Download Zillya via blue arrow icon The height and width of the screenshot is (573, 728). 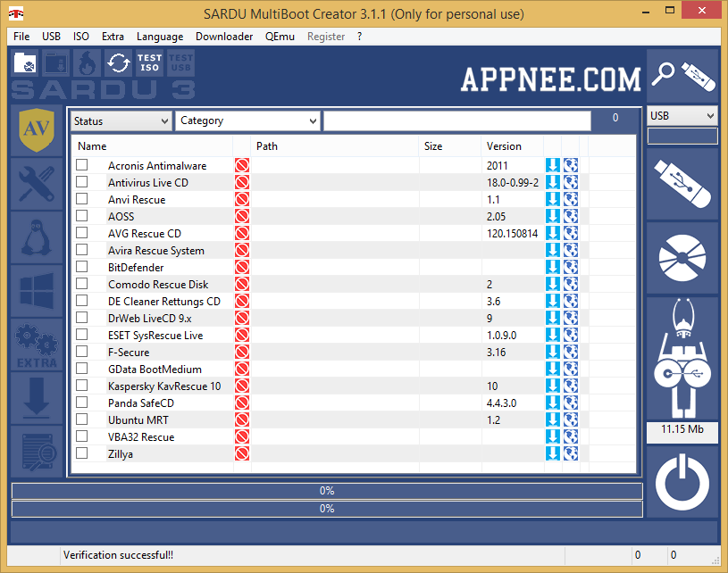(553, 453)
